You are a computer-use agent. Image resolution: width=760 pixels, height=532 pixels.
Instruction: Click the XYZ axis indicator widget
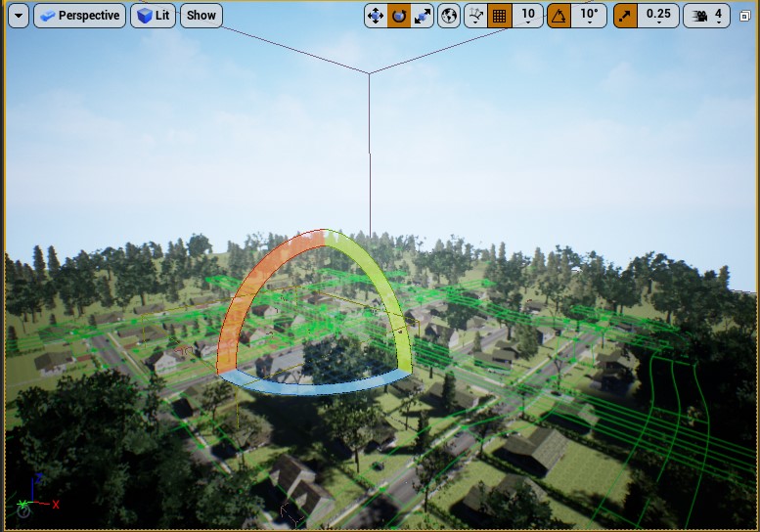(x=37, y=496)
